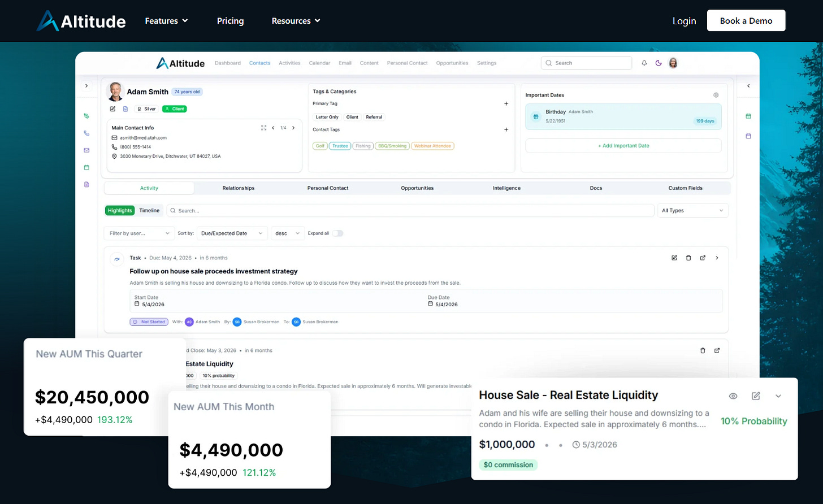Open the Custom Fields tab
Image resolution: width=823 pixels, height=504 pixels.
pyautogui.click(x=686, y=188)
